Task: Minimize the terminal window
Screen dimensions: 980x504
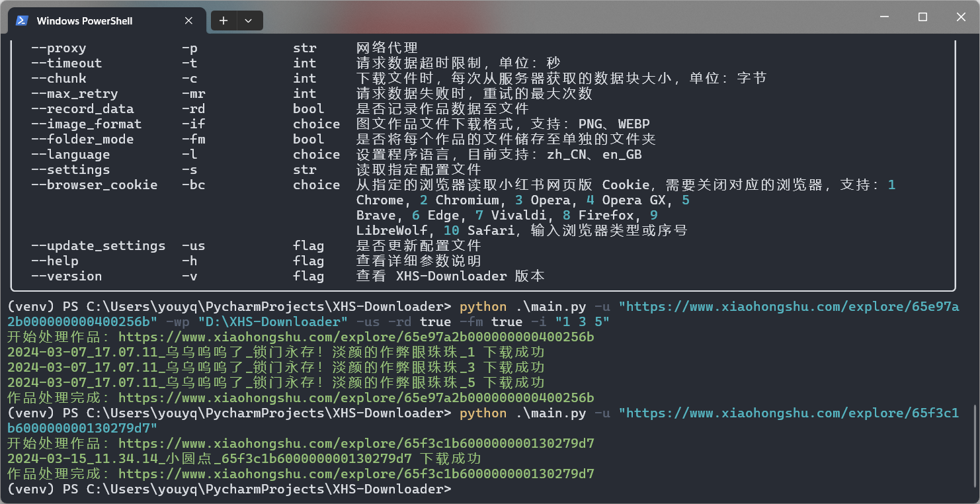Action: (x=886, y=17)
